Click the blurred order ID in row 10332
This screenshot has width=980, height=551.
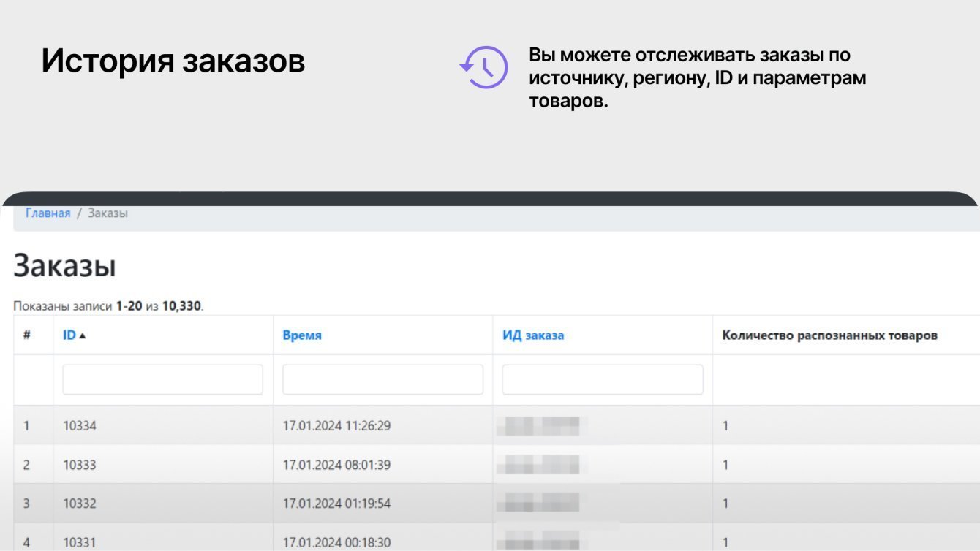pos(543,503)
